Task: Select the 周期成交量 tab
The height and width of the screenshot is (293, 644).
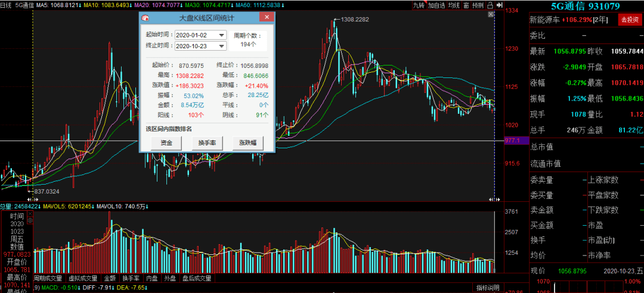Action: [48, 278]
